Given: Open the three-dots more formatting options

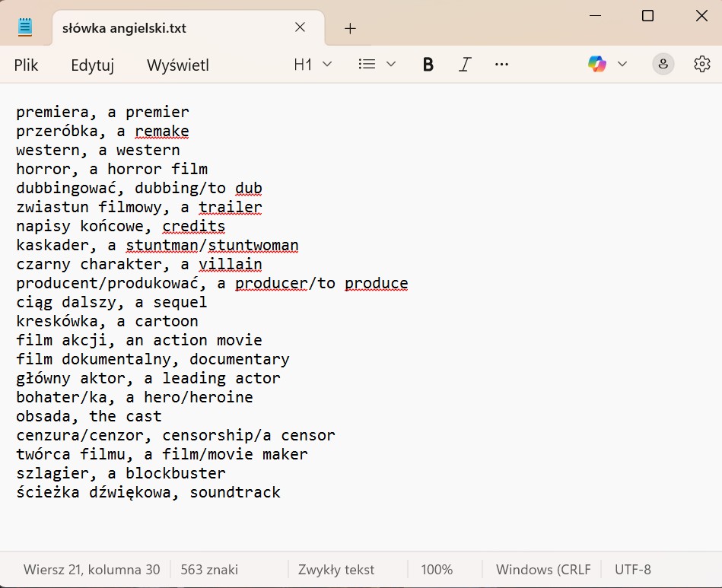Looking at the screenshot, I should (x=501, y=65).
